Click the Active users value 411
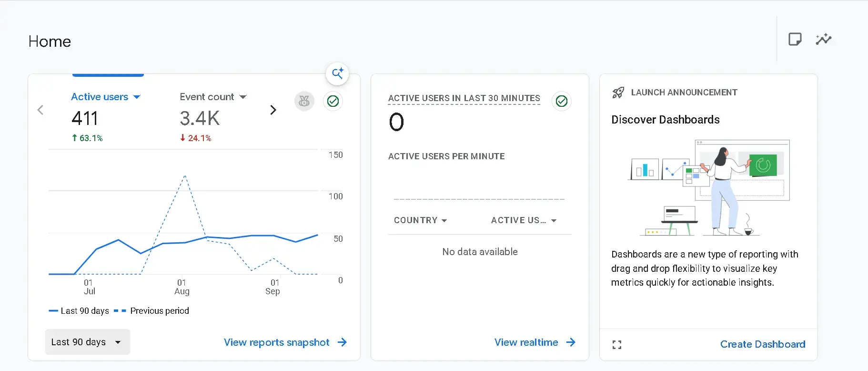The height and width of the screenshot is (371, 868). (85, 118)
